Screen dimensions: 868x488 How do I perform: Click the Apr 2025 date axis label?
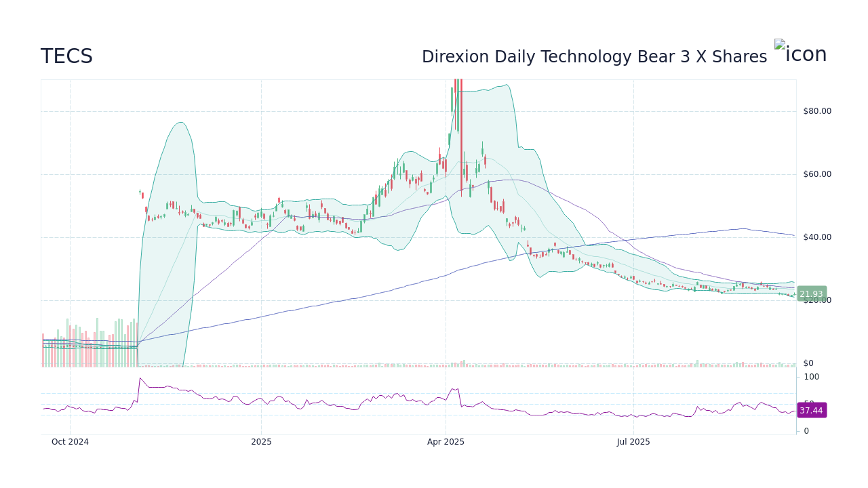pyautogui.click(x=446, y=442)
